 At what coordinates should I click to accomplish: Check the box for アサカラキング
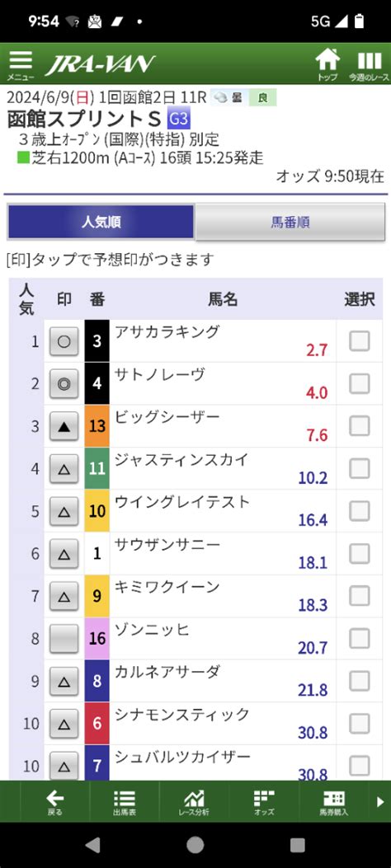360,340
